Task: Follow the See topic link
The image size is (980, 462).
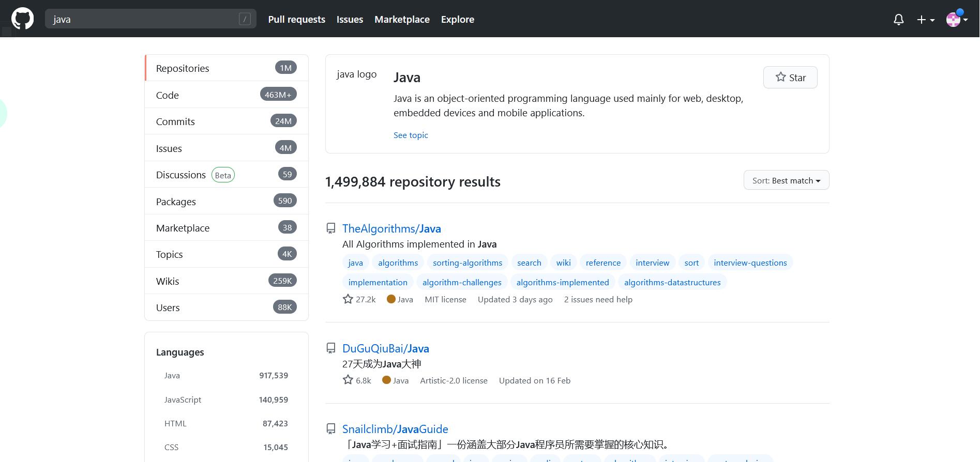Action: pos(411,135)
